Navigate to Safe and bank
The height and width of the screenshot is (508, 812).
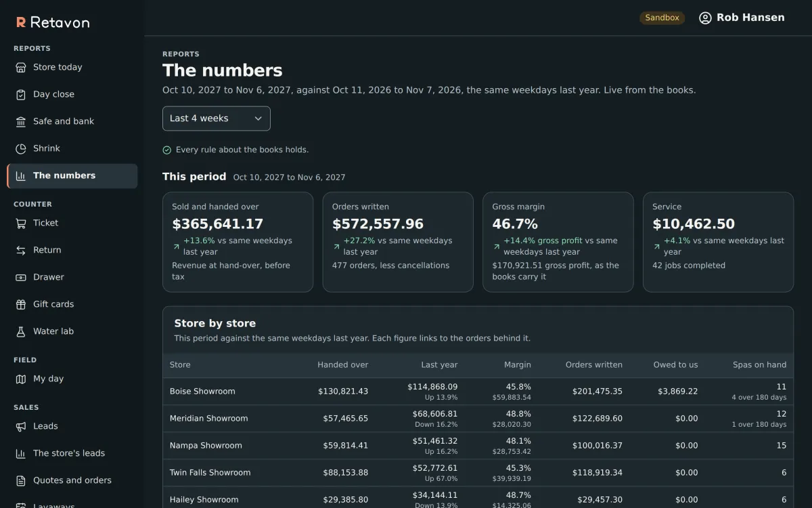tap(72, 121)
